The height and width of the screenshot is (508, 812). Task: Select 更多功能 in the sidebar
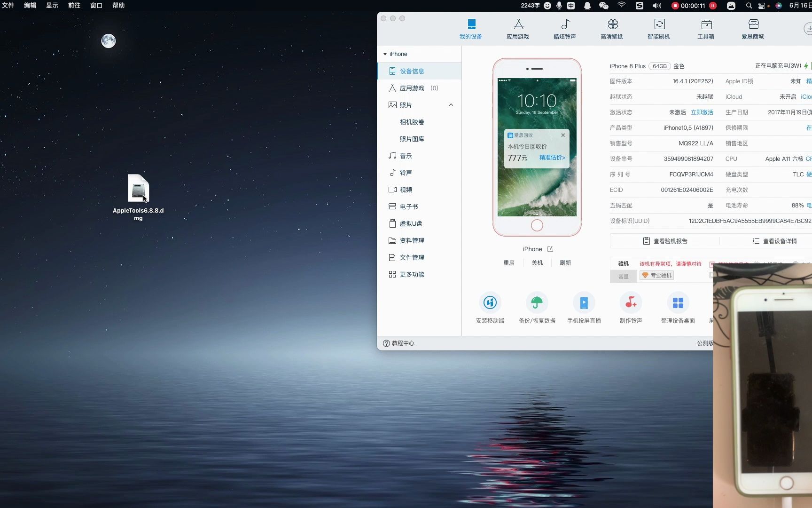tap(419, 274)
